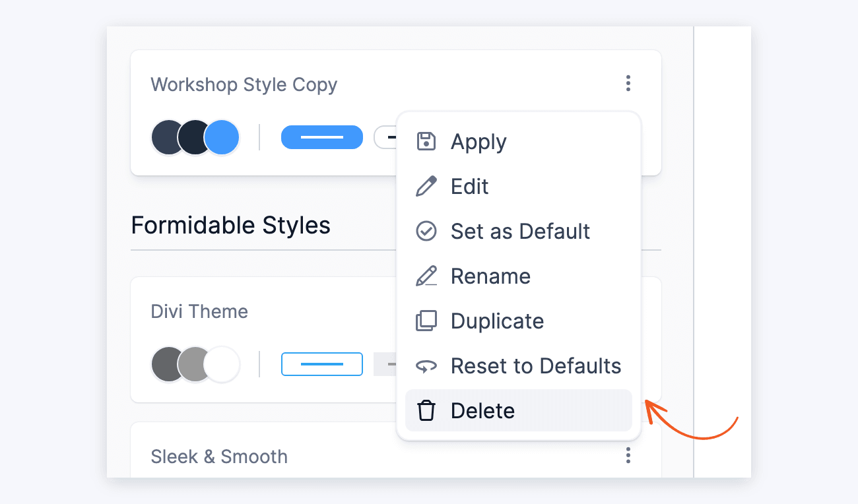
Task: Click the white swatch on Divi Theme
Action: click(x=222, y=364)
